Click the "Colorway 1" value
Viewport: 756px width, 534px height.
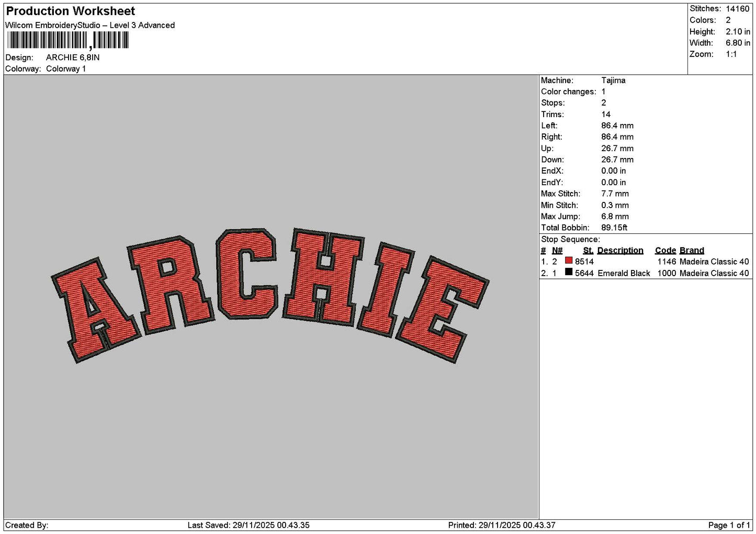tap(66, 69)
